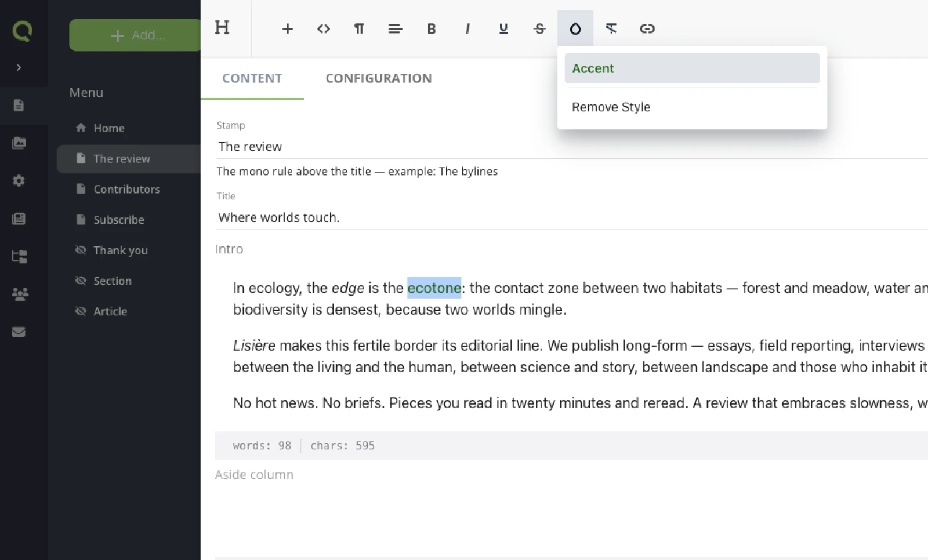Expand the sidebar with chevron arrow
928x560 pixels.
click(x=19, y=67)
